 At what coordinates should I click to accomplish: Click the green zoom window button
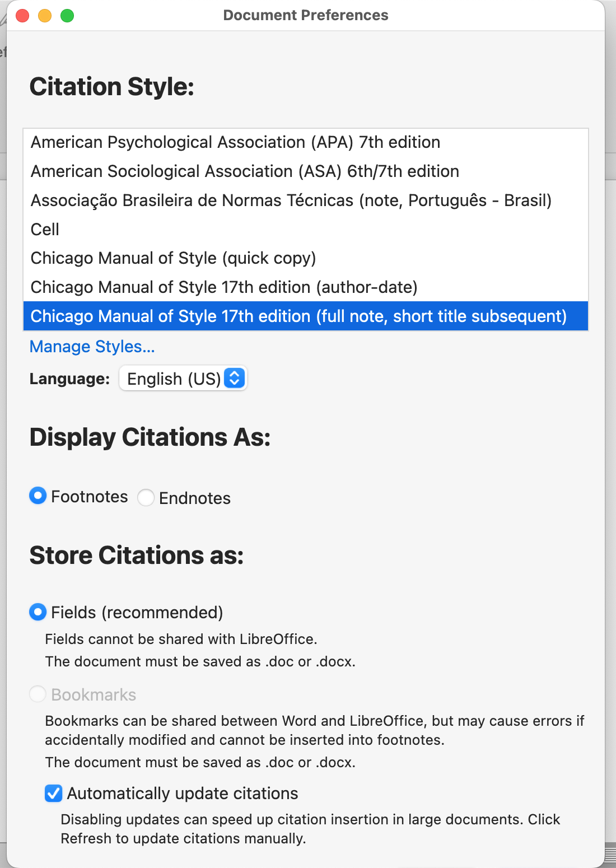pyautogui.click(x=67, y=16)
